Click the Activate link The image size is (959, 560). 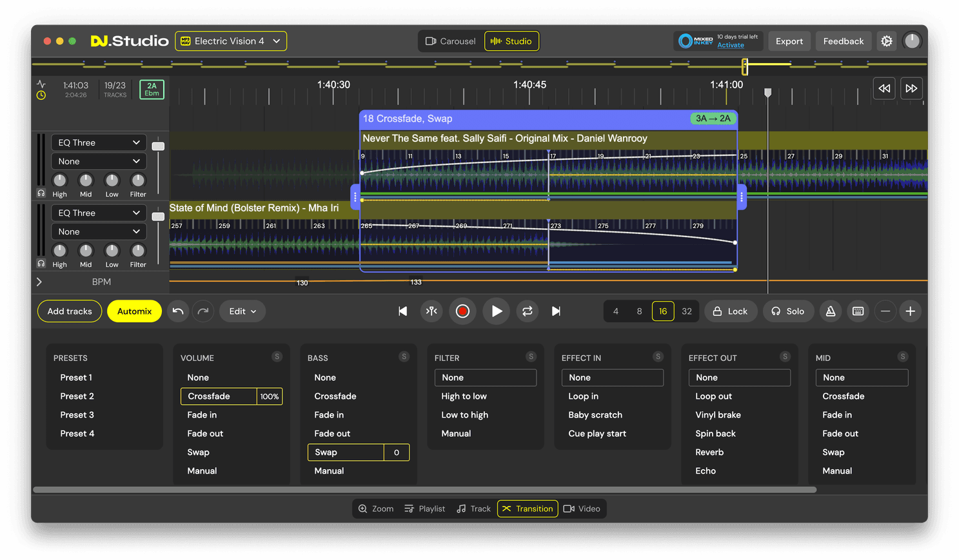731,45
